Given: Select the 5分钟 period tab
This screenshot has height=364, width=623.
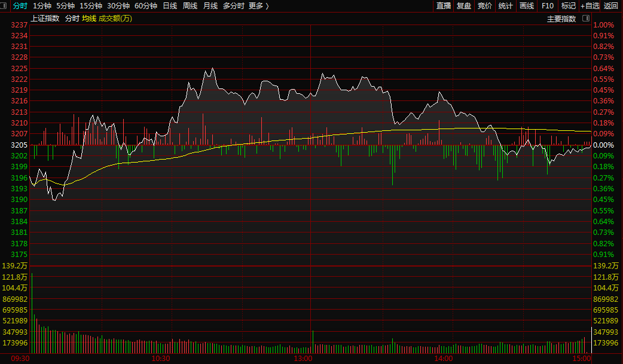Looking at the screenshot, I should tap(65, 6).
